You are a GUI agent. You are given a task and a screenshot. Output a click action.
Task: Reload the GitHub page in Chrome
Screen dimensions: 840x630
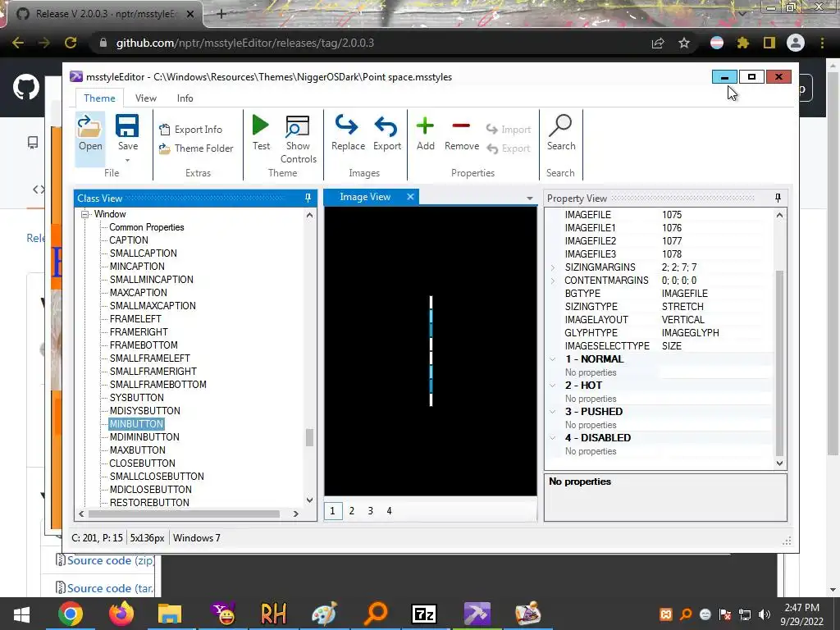[71, 43]
